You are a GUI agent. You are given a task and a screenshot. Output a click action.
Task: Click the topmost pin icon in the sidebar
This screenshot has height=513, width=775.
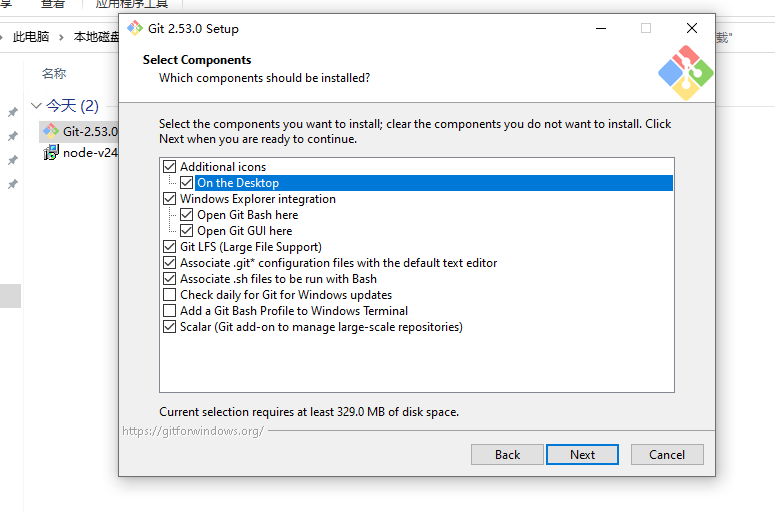pos(13,112)
